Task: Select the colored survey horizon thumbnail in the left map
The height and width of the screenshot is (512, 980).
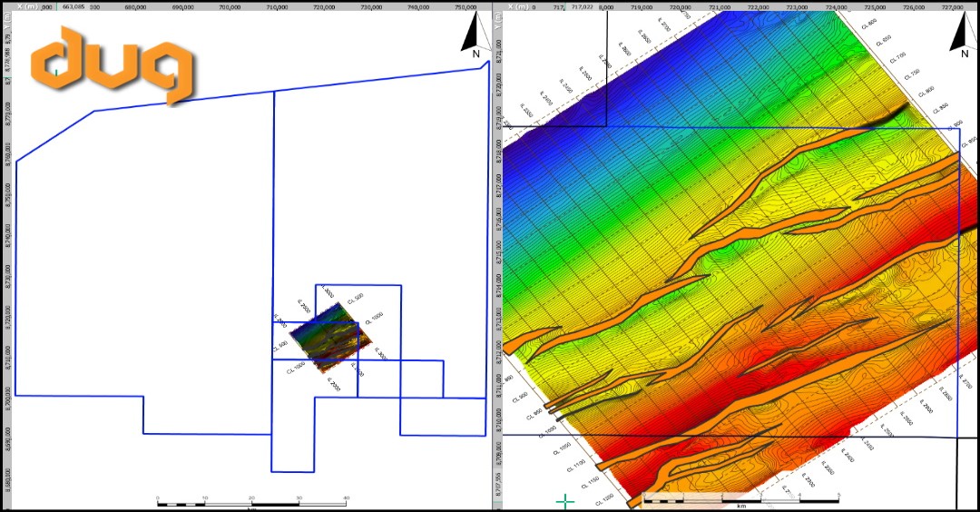Action: coord(330,338)
